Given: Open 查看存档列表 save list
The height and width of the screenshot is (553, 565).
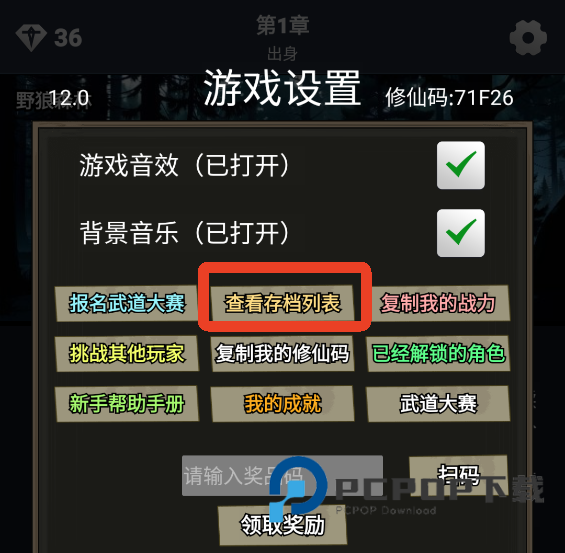Looking at the screenshot, I should 282,303.
